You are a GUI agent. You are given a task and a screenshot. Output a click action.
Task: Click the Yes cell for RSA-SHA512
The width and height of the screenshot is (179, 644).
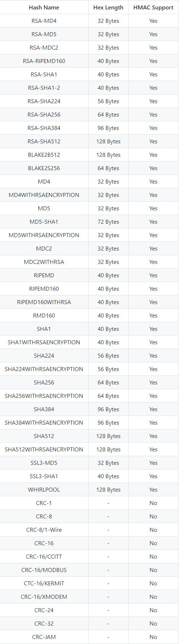[x=153, y=141]
